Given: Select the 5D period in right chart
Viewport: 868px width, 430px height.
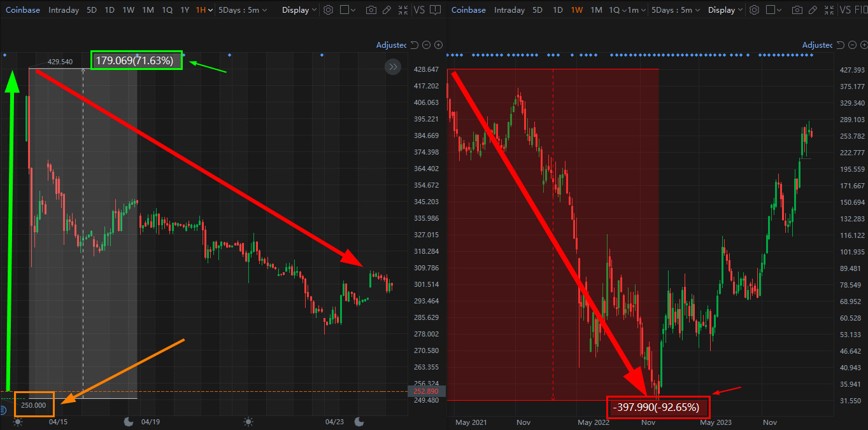Looking at the screenshot, I should click(x=537, y=10).
